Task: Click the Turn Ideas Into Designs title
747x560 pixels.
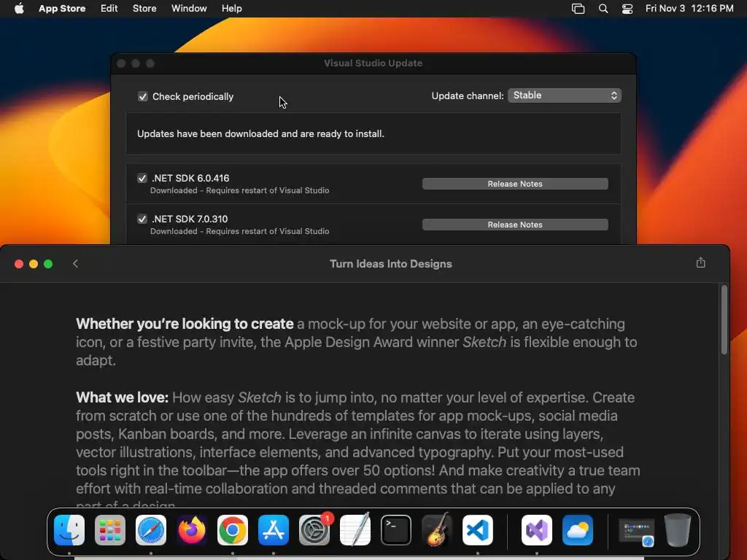Action: tap(391, 264)
